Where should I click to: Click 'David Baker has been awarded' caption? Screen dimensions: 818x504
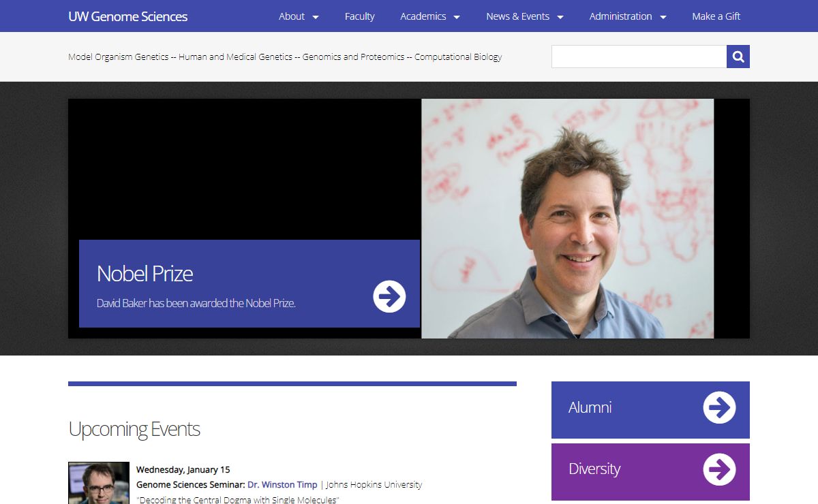(196, 303)
